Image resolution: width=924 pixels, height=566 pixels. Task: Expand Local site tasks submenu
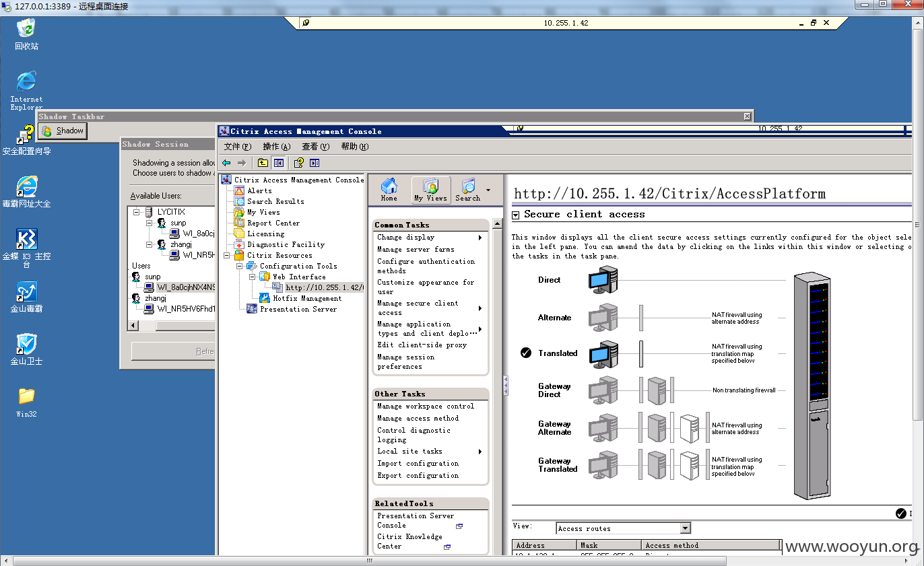(x=480, y=452)
